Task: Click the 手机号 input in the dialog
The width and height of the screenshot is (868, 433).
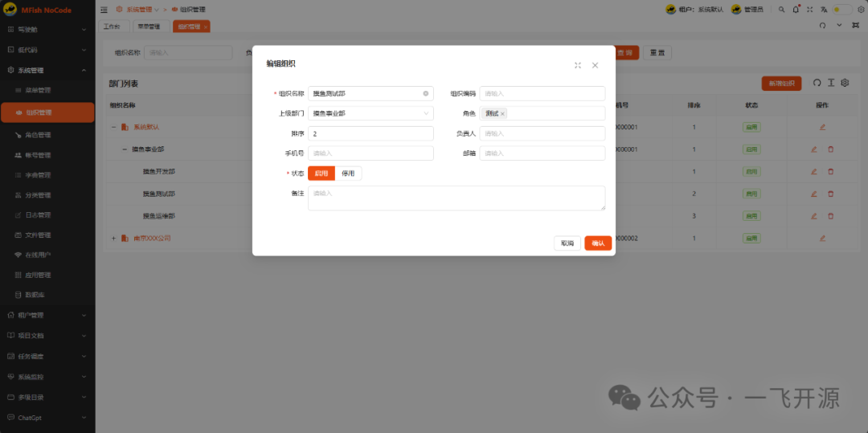Action: coord(371,153)
